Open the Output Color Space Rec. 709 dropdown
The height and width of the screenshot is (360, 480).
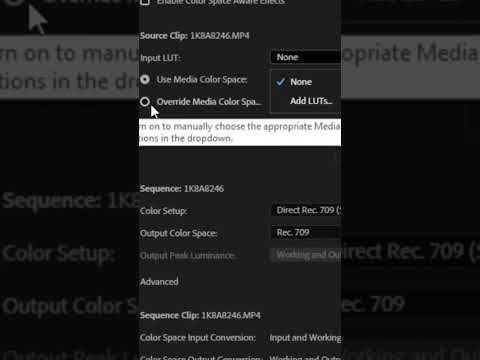tap(306, 233)
